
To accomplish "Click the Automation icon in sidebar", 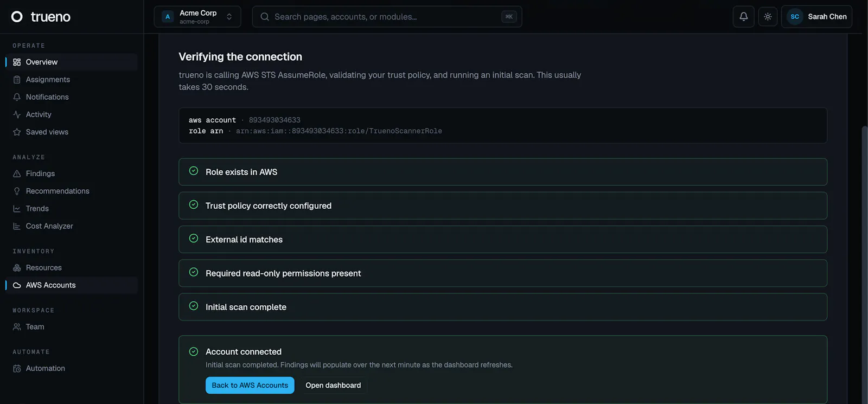I will pos(17,369).
